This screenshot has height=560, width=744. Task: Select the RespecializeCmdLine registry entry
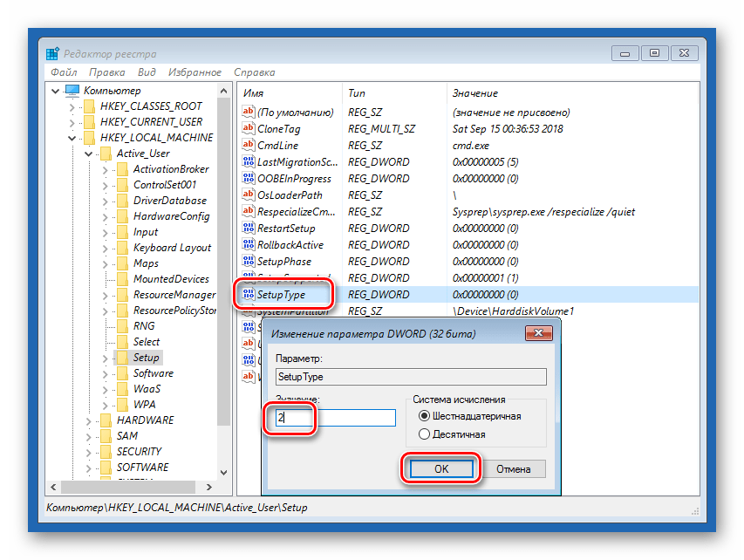click(296, 212)
